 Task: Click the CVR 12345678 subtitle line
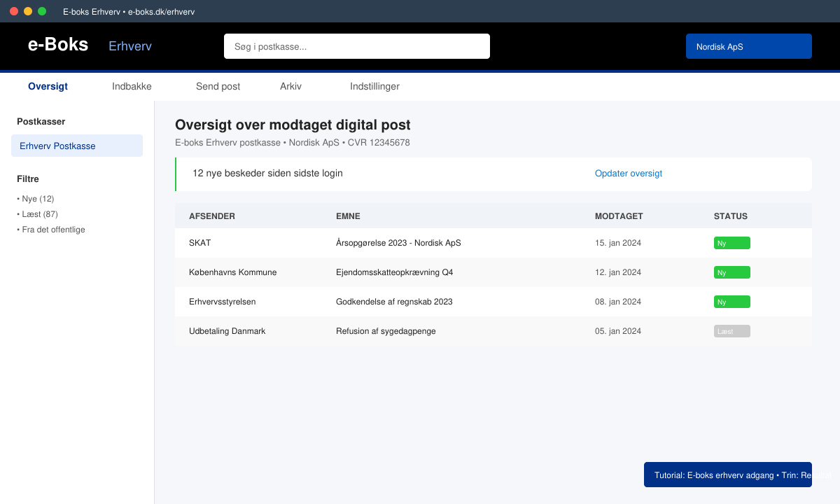292,143
